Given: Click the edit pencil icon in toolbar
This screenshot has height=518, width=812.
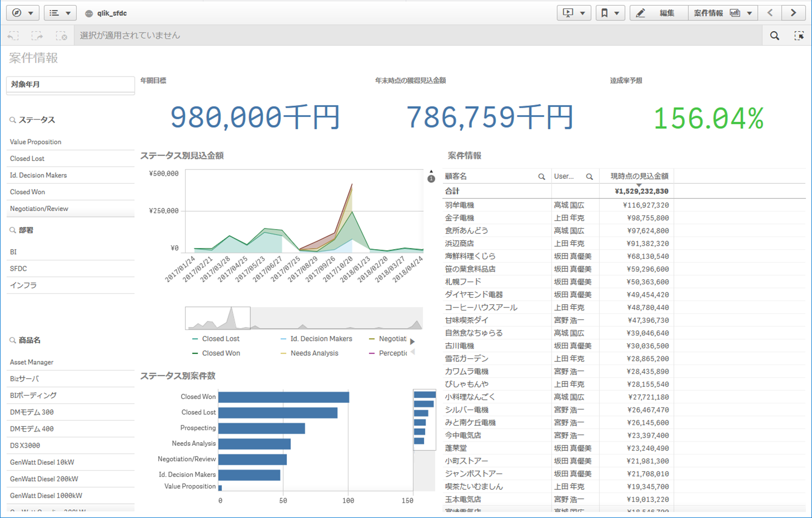Looking at the screenshot, I should pyautogui.click(x=641, y=11).
